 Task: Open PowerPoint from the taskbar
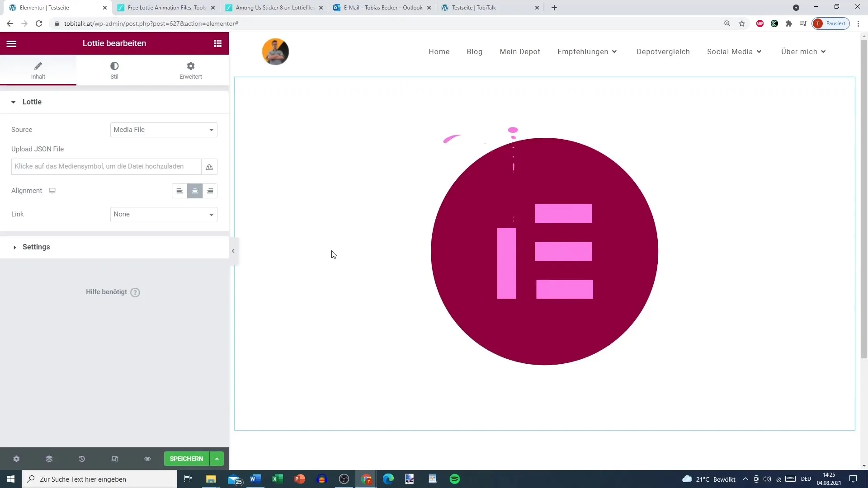click(x=300, y=479)
